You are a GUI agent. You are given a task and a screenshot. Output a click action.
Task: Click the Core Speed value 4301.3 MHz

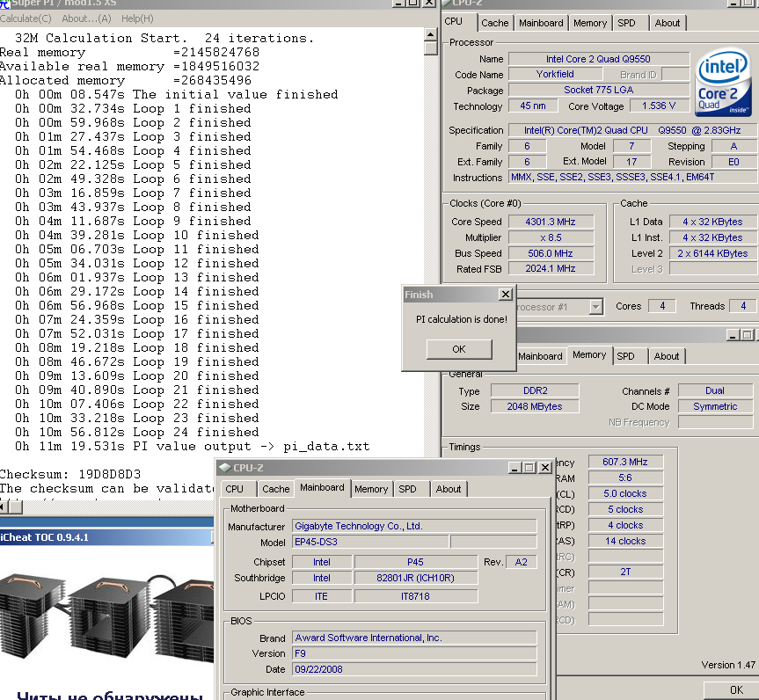point(551,222)
